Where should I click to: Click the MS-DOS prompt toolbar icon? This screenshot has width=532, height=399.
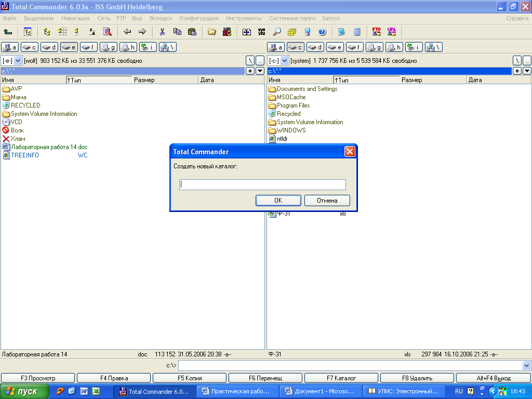[x=227, y=32]
